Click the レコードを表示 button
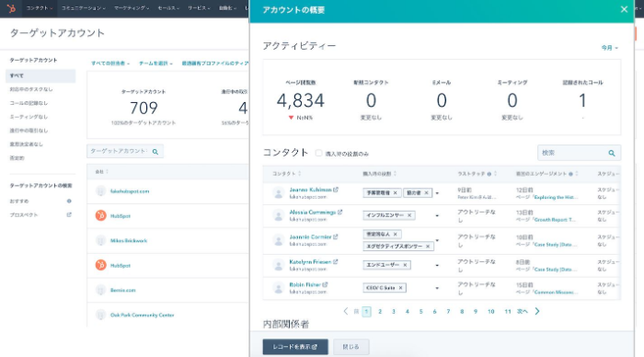 coord(295,347)
